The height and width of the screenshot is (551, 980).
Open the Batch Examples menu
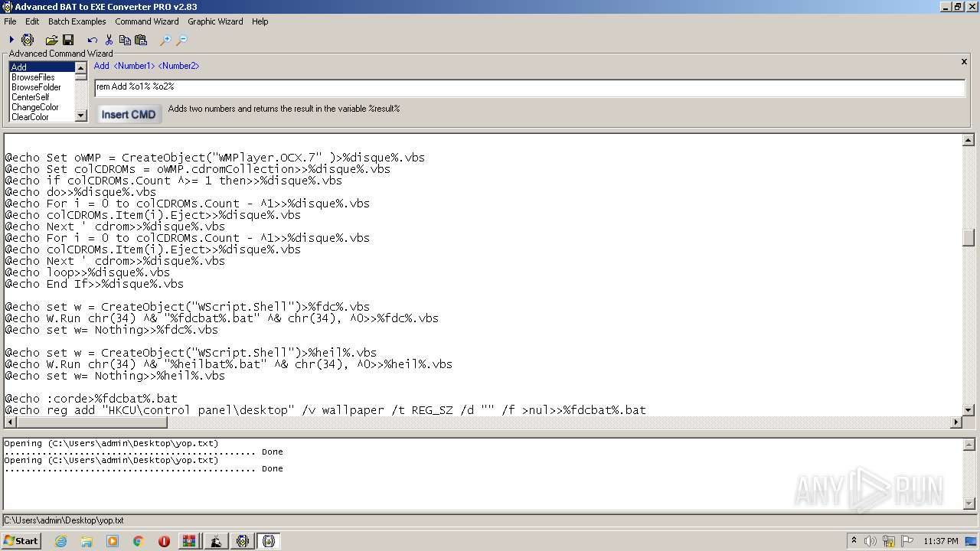77,21
